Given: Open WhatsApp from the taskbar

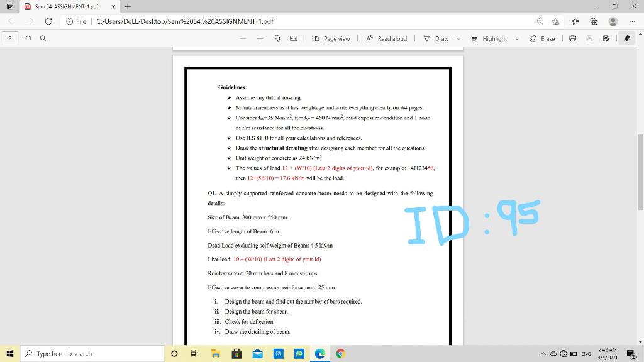Looking at the screenshot, I should 299,353.
